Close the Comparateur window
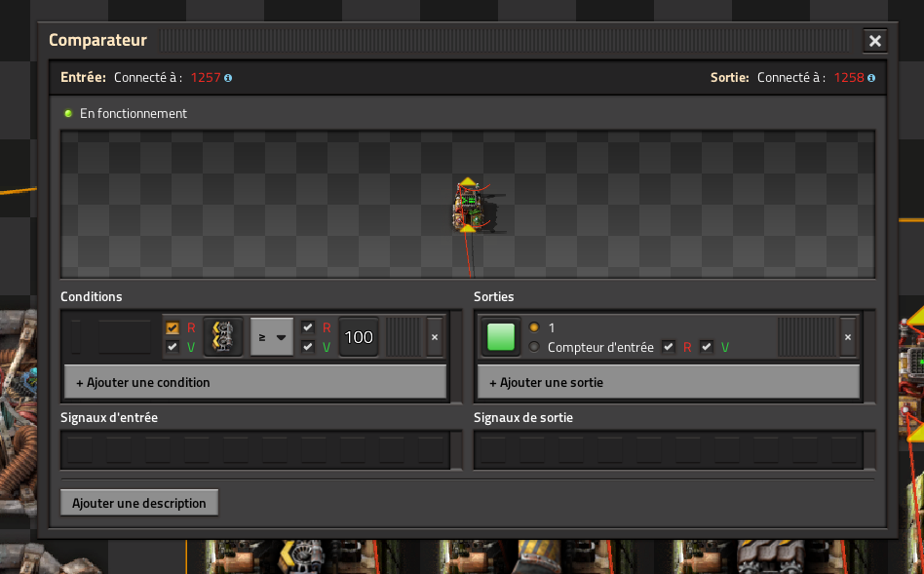 coord(874,41)
